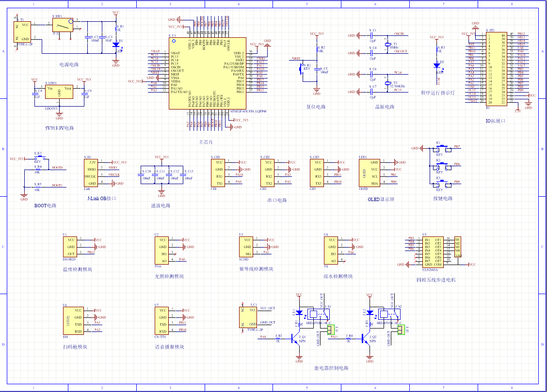
Task: Click the '光照检测模块' section label
Action: tap(169, 276)
